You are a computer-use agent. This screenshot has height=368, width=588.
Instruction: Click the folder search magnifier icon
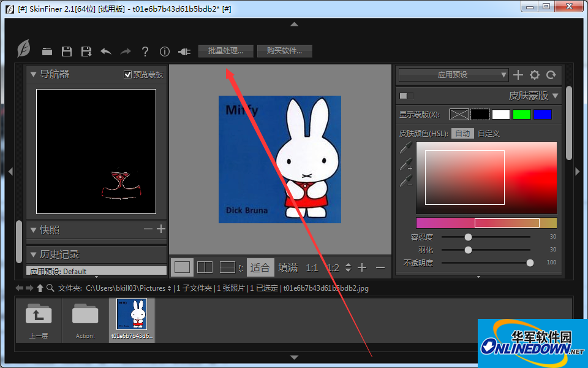[x=50, y=288]
